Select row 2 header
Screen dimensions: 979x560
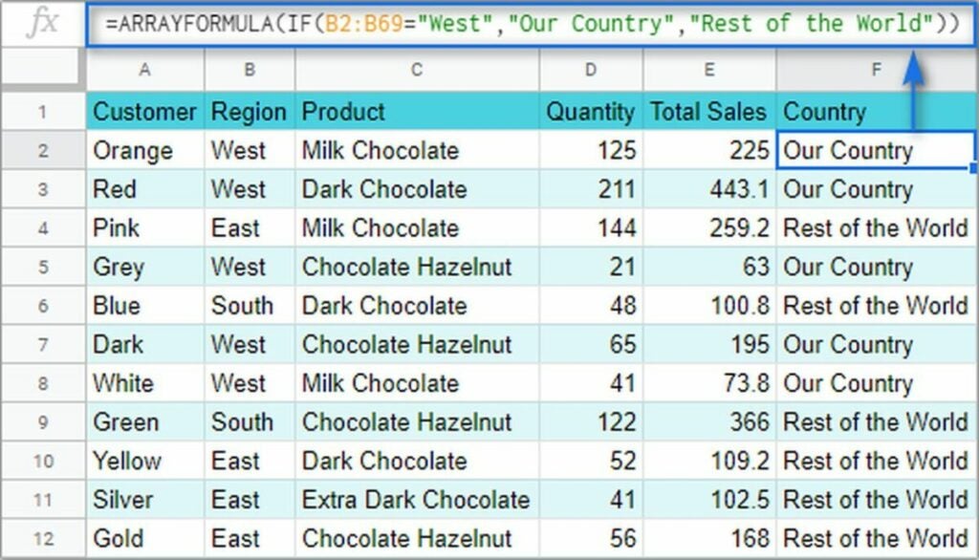point(43,150)
